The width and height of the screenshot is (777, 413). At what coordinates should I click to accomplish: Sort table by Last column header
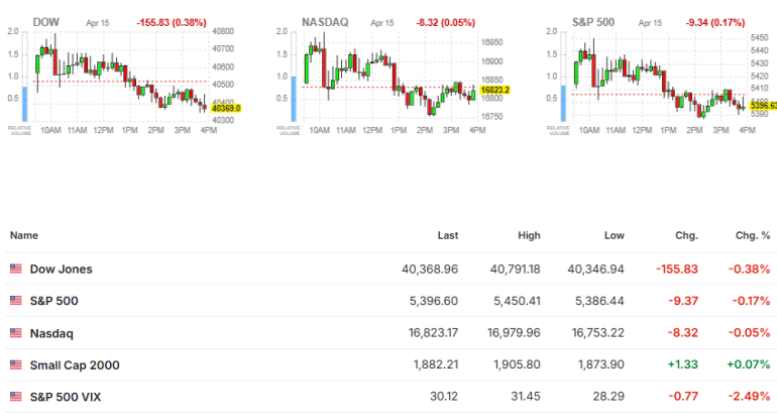coord(447,236)
